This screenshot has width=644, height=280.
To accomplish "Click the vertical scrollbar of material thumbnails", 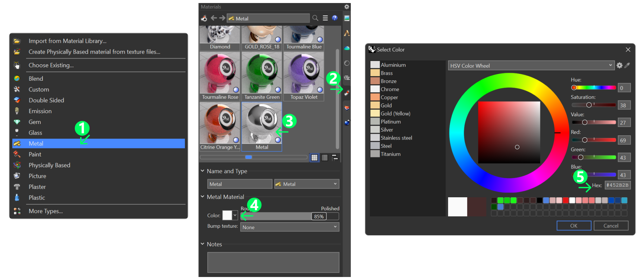I will coord(337,99).
